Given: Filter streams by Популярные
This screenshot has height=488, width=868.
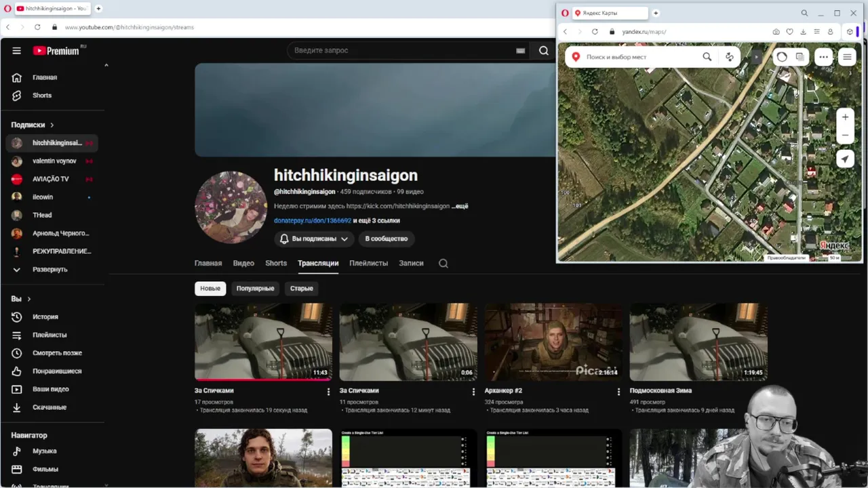Looking at the screenshot, I should tap(255, 288).
